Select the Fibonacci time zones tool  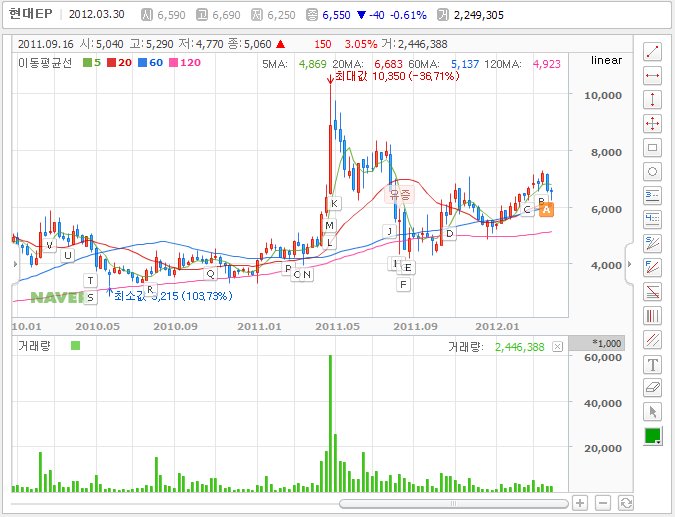point(653,316)
